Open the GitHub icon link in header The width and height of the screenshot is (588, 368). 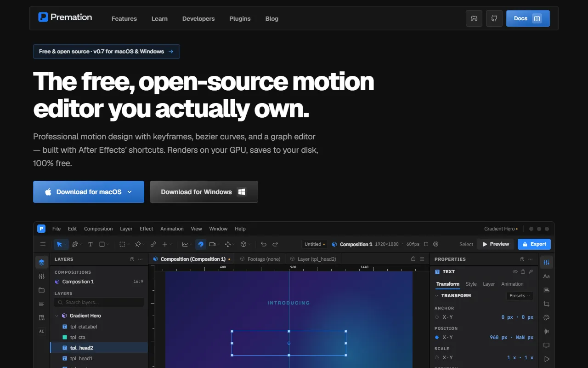(x=494, y=18)
